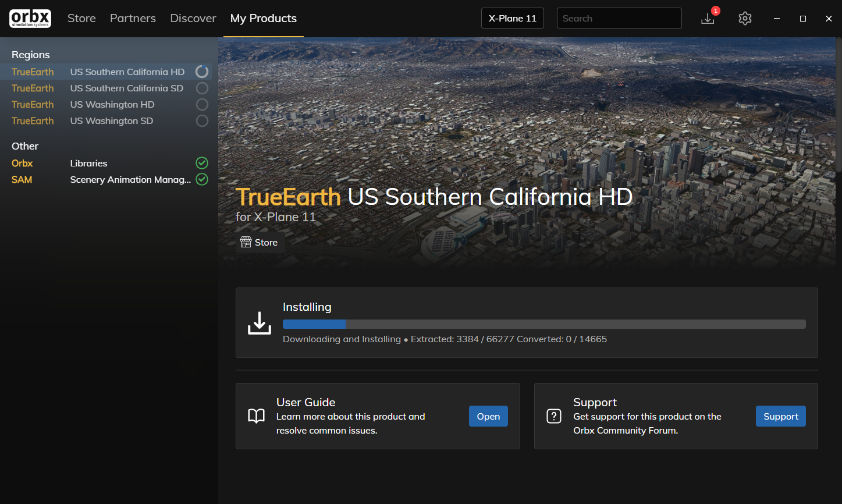Click the 'for X-Plane 11' subtitle
The image size is (842, 504).
(x=276, y=217)
